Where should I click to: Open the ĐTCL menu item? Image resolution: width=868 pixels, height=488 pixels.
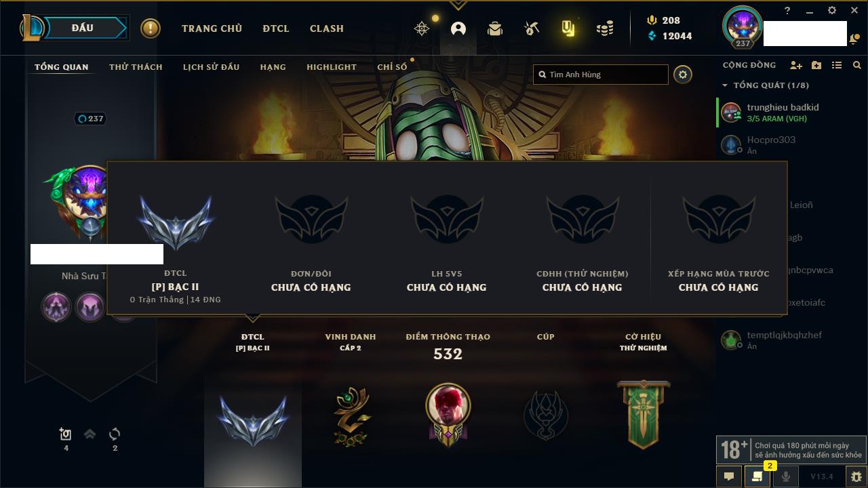click(276, 28)
